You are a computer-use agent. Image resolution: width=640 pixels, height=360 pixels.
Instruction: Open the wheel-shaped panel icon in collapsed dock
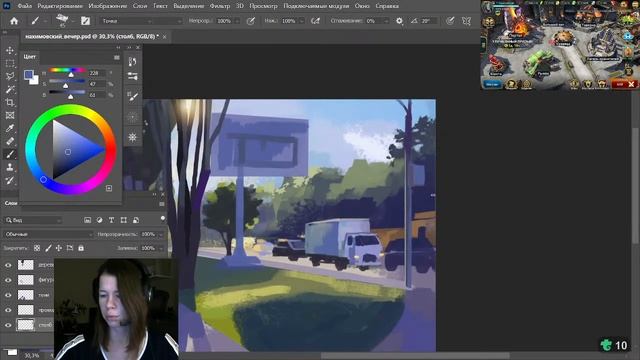132,137
